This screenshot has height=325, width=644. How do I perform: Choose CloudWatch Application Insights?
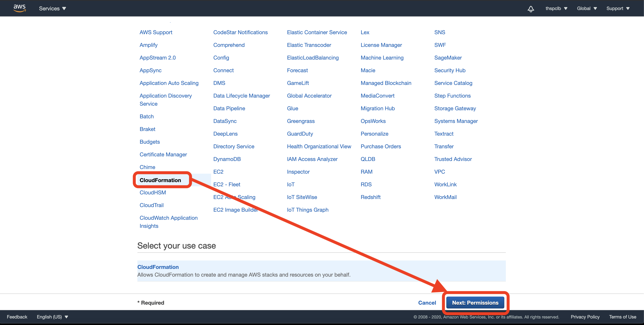click(168, 222)
